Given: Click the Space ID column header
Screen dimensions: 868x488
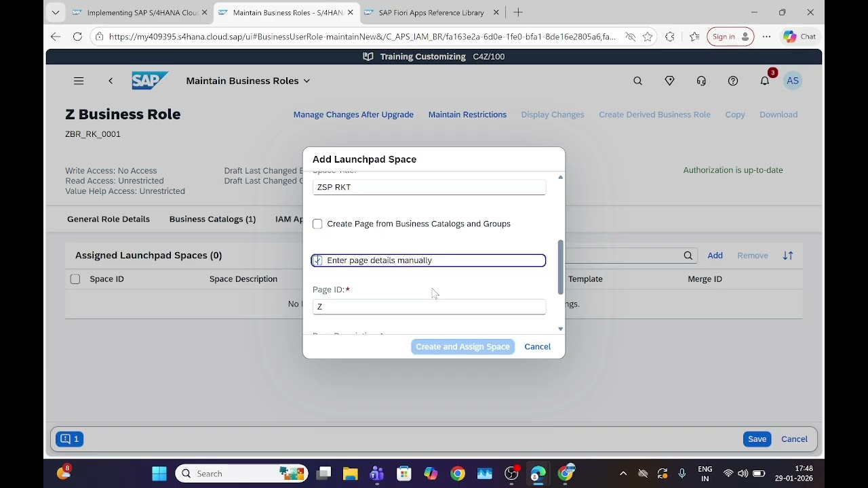Looking at the screenshot, I should tap(106, 279).
